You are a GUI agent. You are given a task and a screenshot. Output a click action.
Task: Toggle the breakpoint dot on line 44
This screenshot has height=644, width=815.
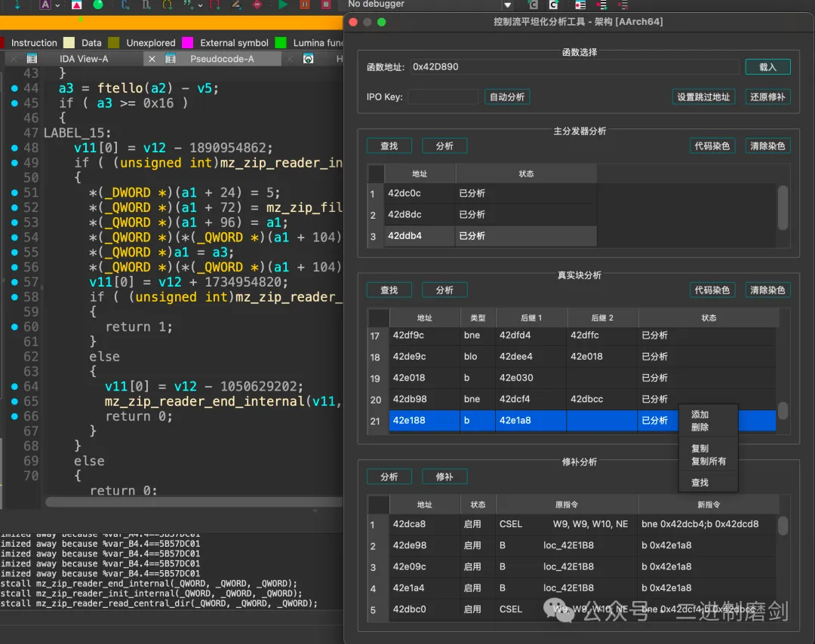click(15, 88)
